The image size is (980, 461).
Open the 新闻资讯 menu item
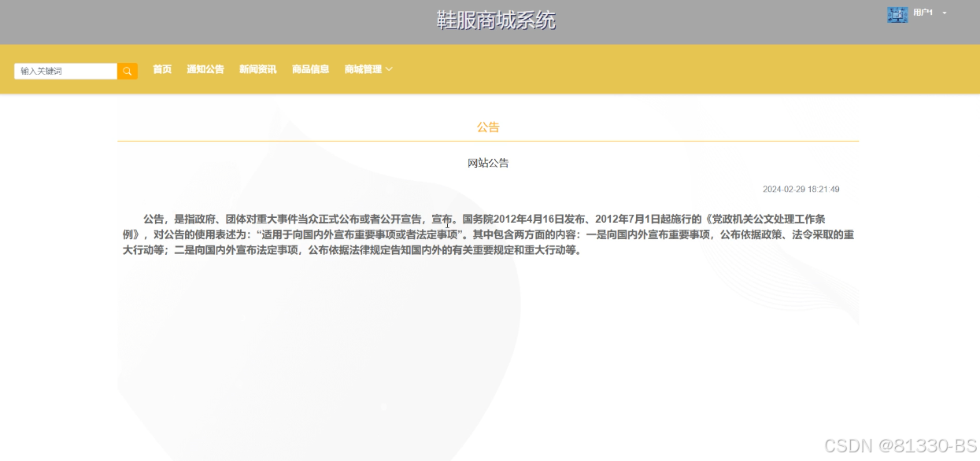pyautogui.click(x=257, y=69)
